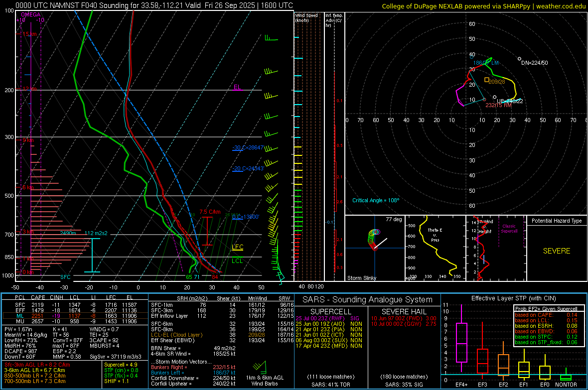Click the Bunkers Left = 186/37 kt line
The height and width of the screenshot is (390, 588).
pyautogui.click(x=193, y=373)
